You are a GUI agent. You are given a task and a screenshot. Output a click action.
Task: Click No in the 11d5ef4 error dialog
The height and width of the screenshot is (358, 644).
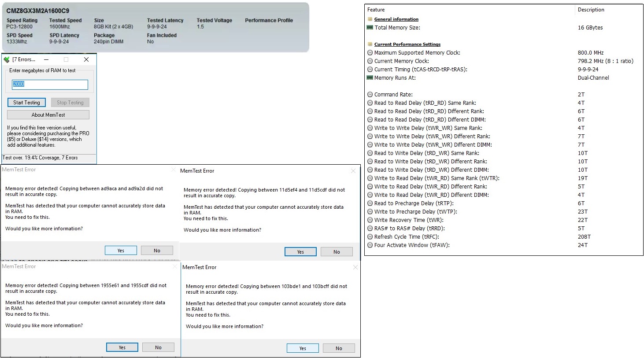(x=337, y=252)
